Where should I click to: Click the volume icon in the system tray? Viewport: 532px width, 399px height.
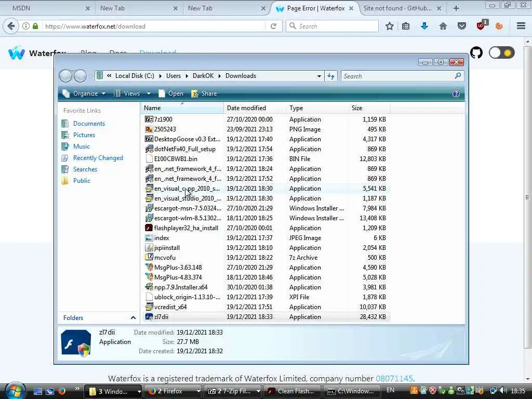(x=503, y=391)
